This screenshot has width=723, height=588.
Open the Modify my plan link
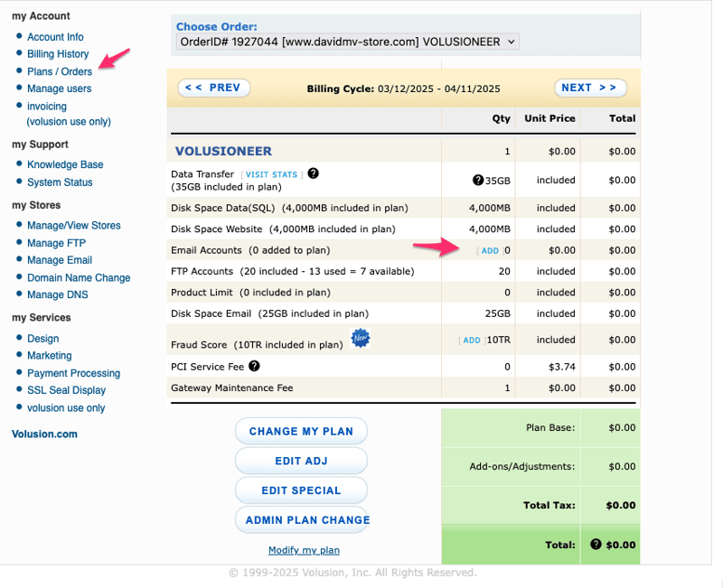pyautogui.click(x=304, y=550)
